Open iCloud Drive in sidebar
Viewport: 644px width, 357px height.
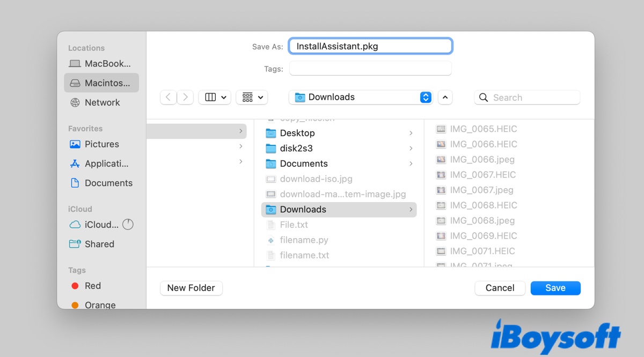click(94, 225)
